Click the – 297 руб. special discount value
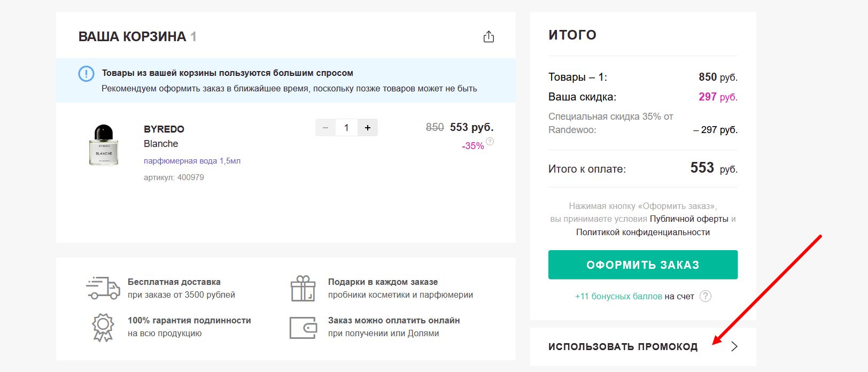This screenshot has width=868, height=372. pyautogui.click(x=715, y=130)
